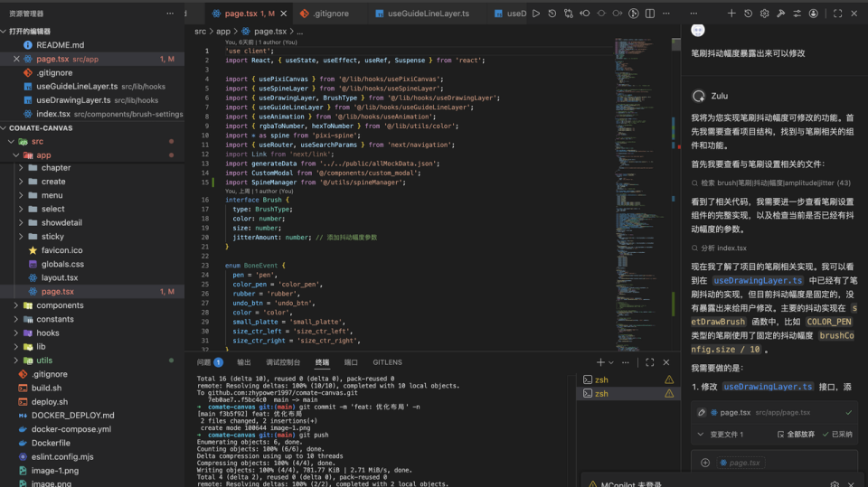Click the Run code play icon

click(536, 14)
